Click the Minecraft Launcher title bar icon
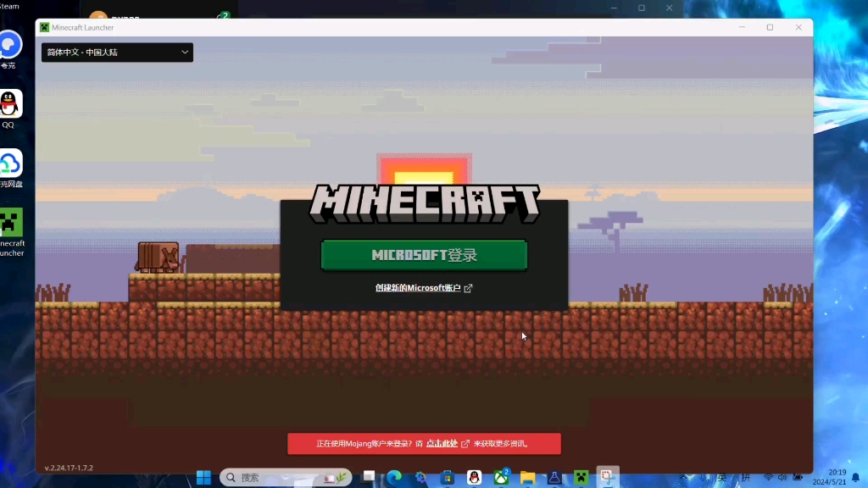This screenshot has width=868, height=488. (x=44, y=27)
